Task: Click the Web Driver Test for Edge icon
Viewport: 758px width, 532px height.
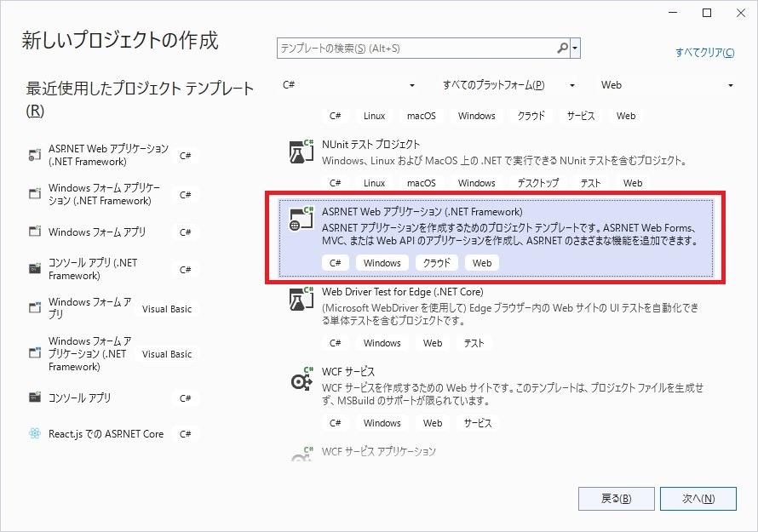Action: click(x=301, y=299)
